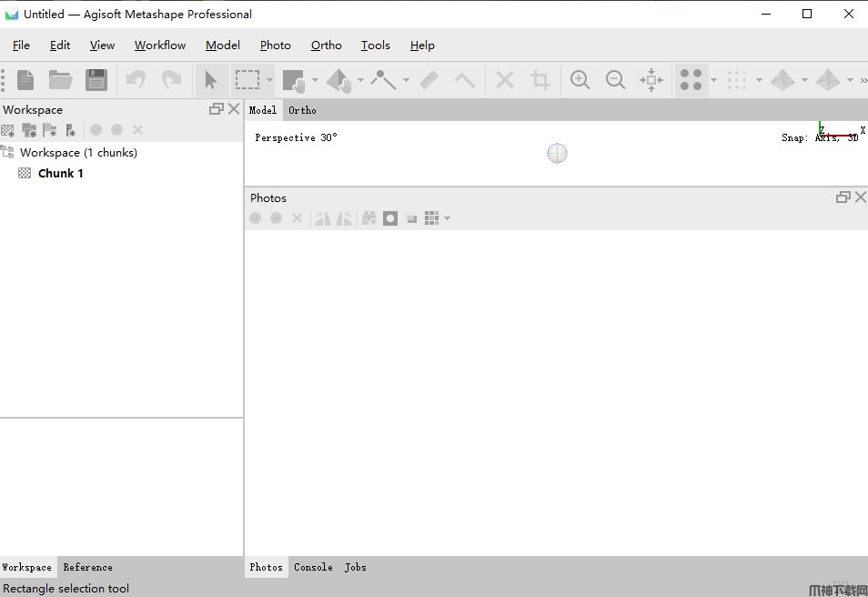Toggle show masks in Photos pane
The image size is (868, 597).
point(390,218)
